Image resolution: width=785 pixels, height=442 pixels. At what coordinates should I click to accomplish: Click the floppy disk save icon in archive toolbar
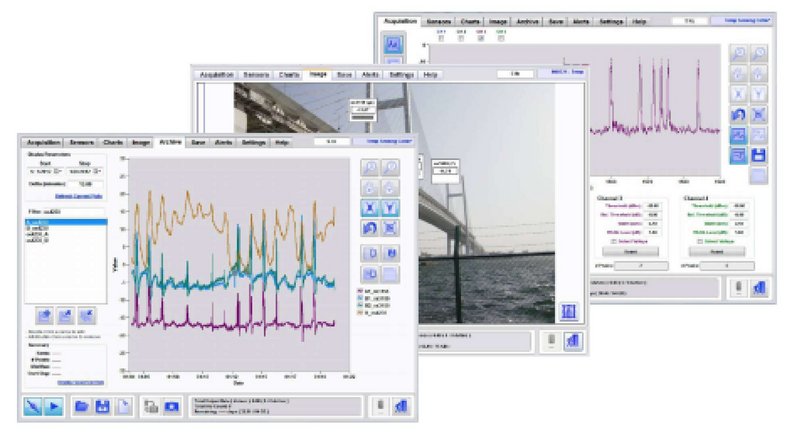(102, 407)
